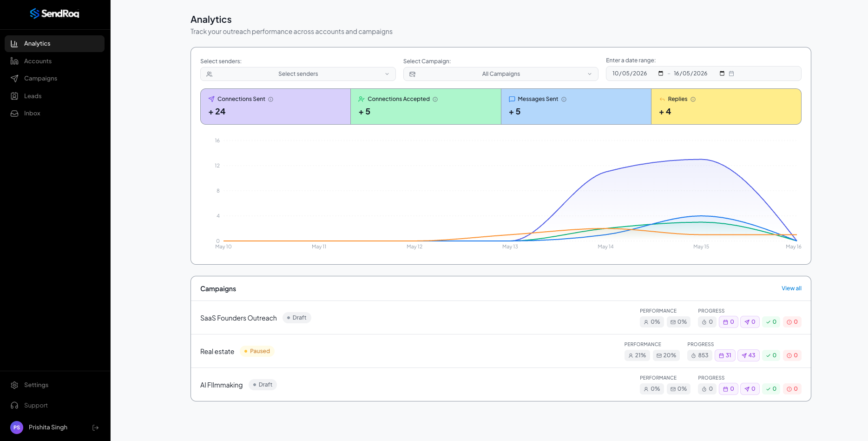Log out using the exit icon

click(96, 428)
